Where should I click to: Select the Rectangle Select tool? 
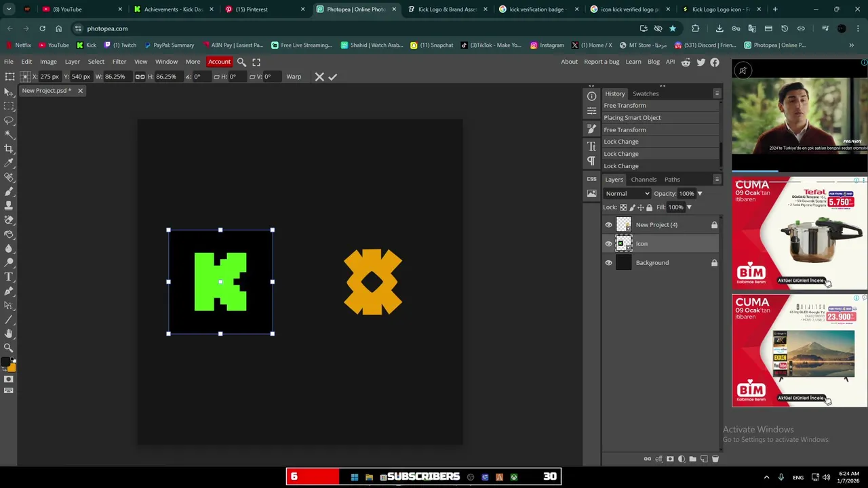(x=9, y=106)
